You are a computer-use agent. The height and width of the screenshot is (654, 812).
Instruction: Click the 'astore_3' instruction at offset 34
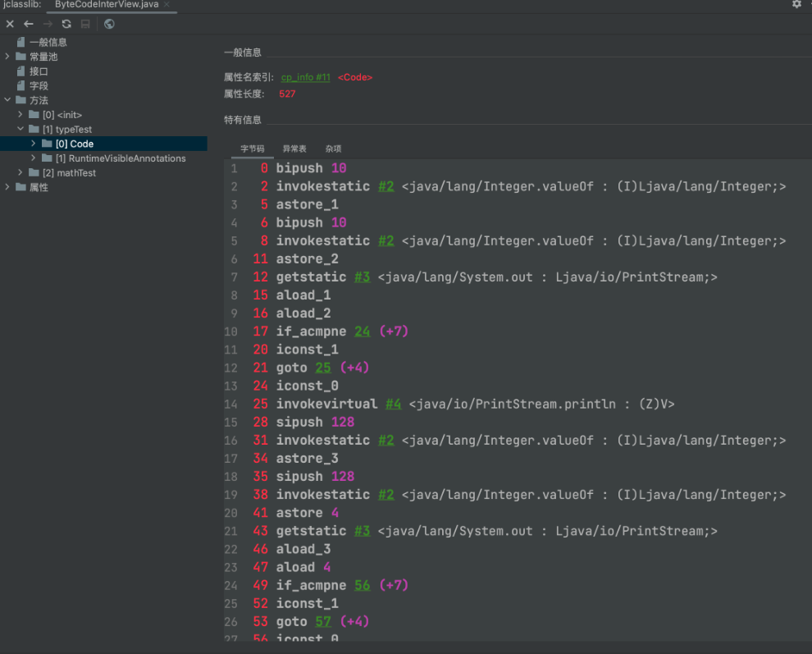pos(308,458)
